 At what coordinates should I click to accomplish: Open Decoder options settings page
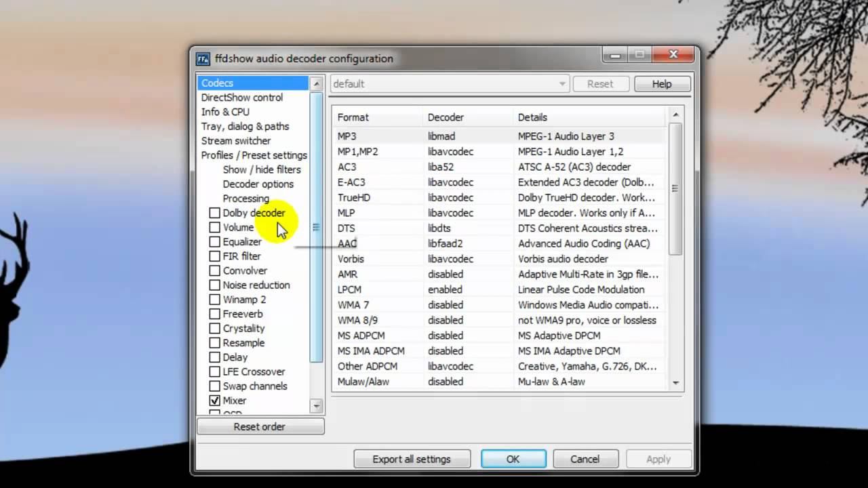[x=258, y=184]
